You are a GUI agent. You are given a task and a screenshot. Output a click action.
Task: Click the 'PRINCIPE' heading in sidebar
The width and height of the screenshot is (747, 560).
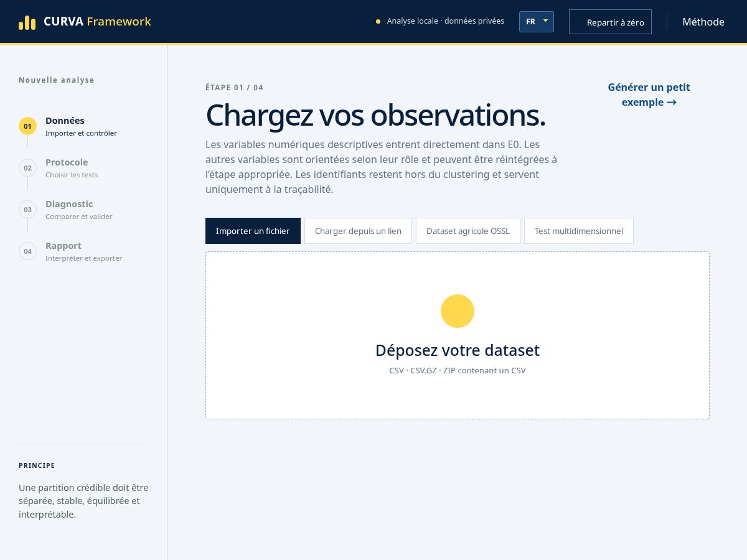click(x=37, y=465)
